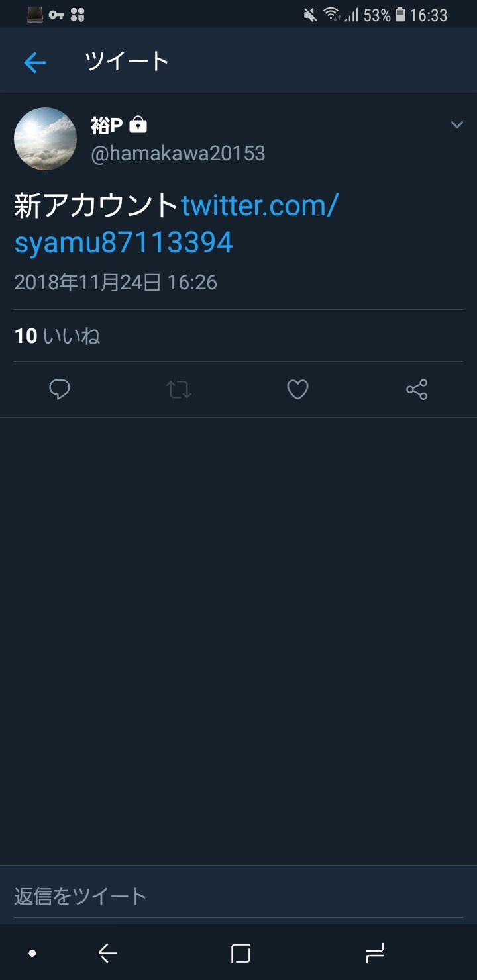The height and width of the screenshot is (980, 477).
Task: Open the cloud profile picture
Action: [x=45, y=139]
